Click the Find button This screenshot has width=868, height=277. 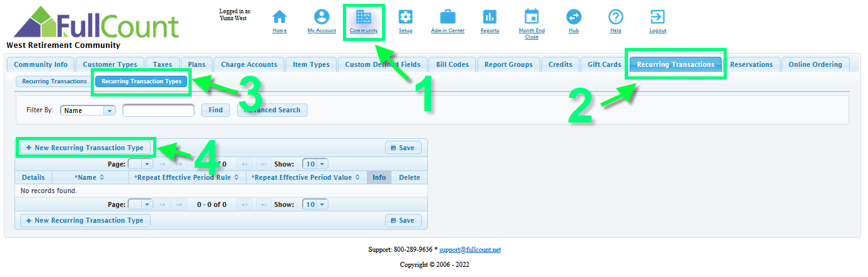pyautogui.click(x=216, y=110)
